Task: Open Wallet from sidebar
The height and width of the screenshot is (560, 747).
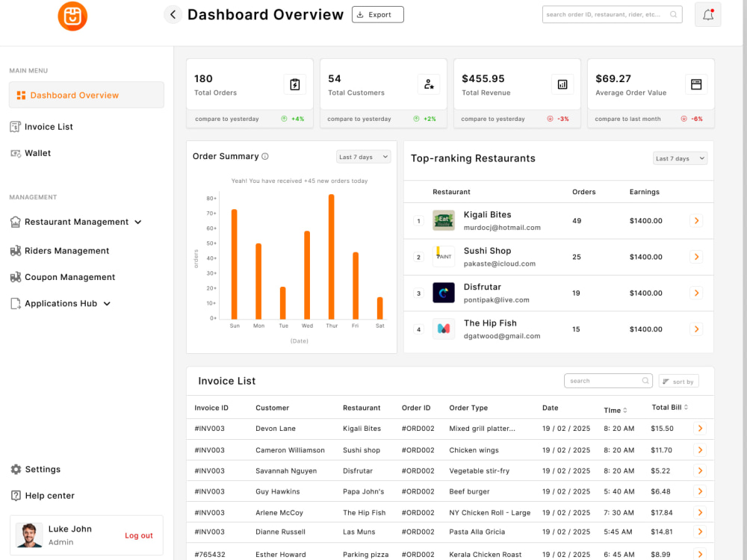Action: (x=31, y=153)
